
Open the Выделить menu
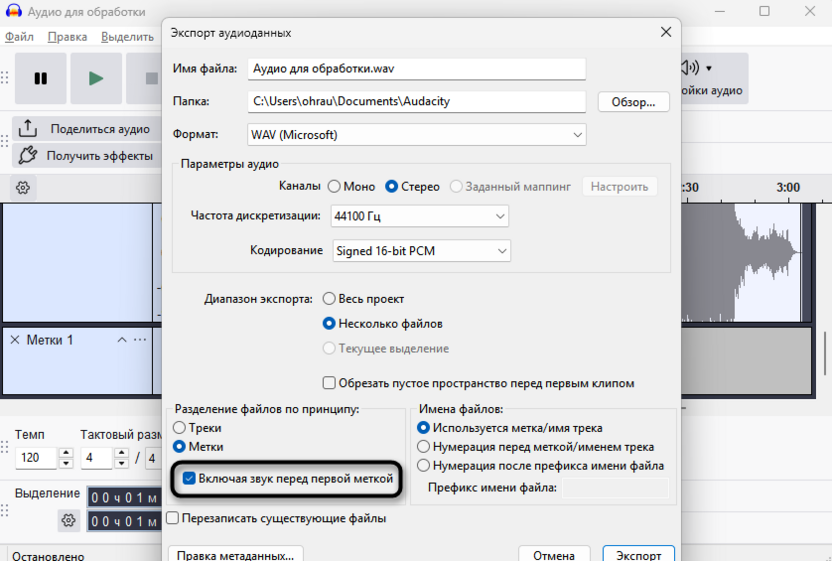click(127, 37)
